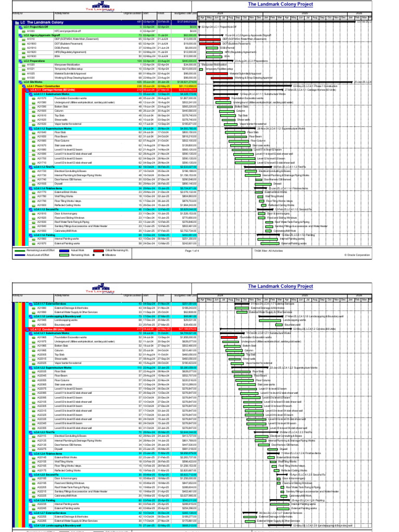Viewport: 399px width, 532px height.
Task: Click the © Oracle Corporation footer text
Action: pyautogui.click(x=357, y=255)
